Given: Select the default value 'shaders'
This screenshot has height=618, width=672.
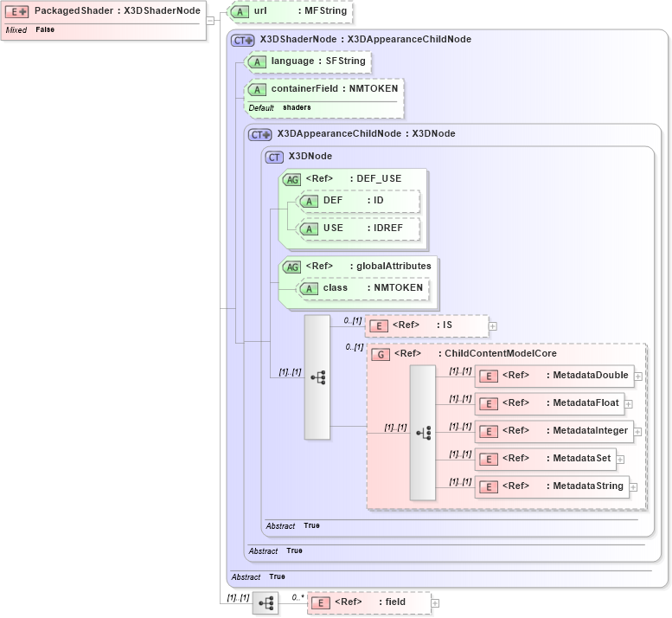Looking at the screenshot, I should tap(297, 107).
